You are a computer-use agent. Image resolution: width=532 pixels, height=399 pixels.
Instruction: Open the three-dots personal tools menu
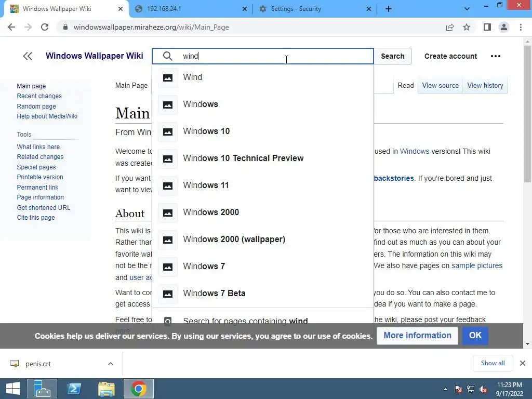[495, 56]
